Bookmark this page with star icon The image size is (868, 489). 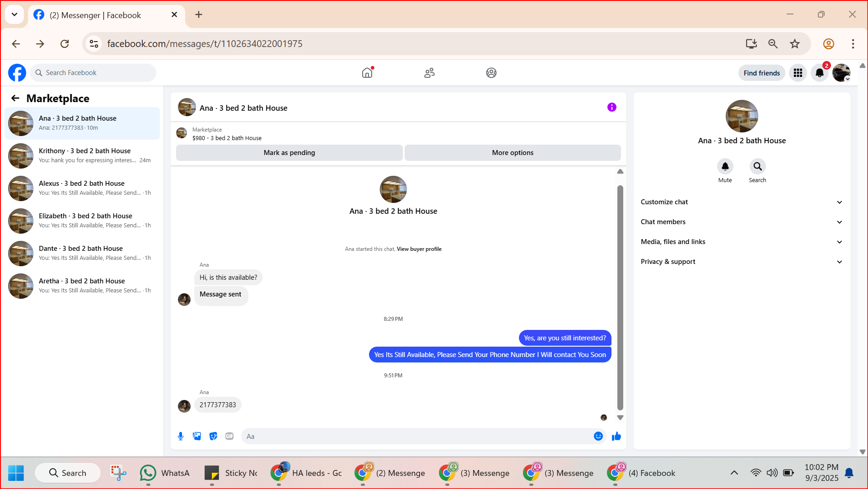(795, 44)
